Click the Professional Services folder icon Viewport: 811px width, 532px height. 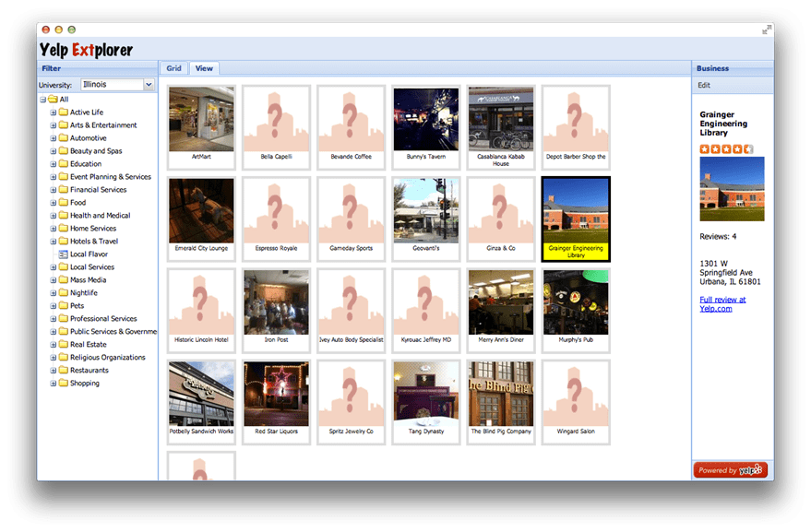pyautogui.click(x=63, y=318)
